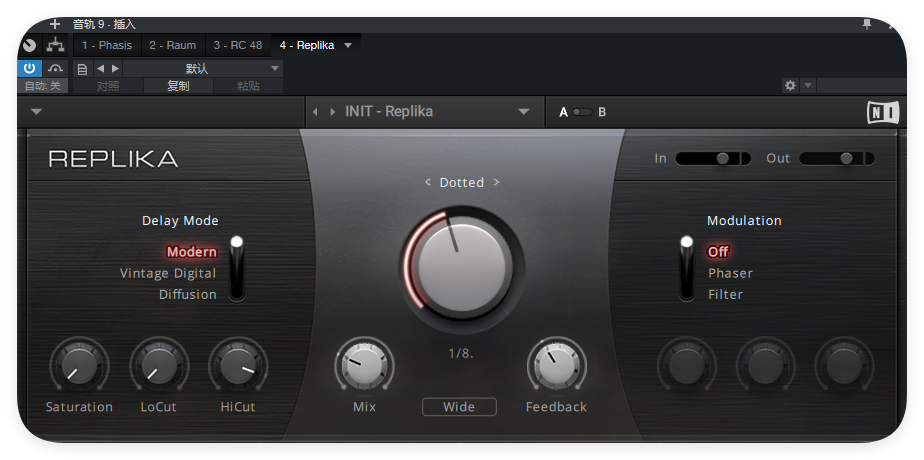Switch to the 1 - Phasis tab
The height and width of the screenshot is (460, 924).
[x=107, y=45]
